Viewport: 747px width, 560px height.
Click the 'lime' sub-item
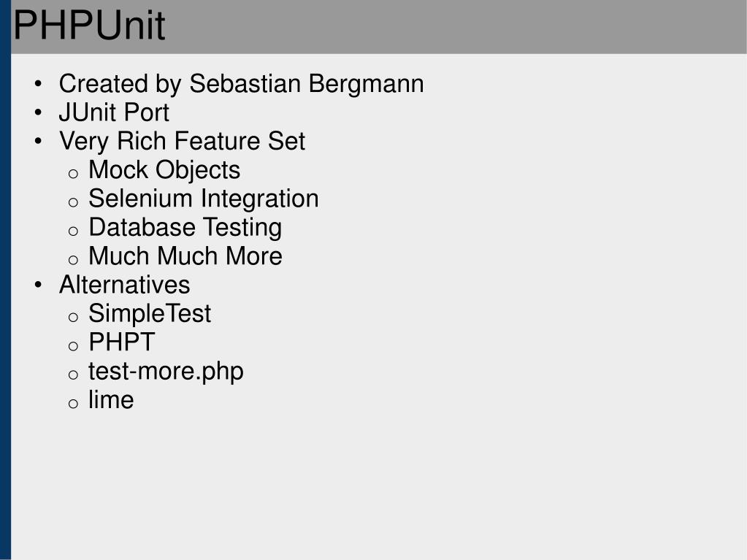point(111,400)
